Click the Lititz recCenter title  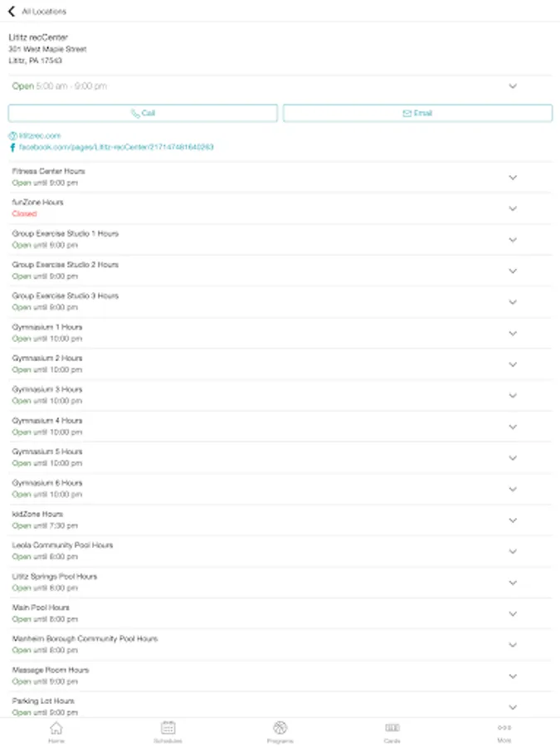tap(38, 37)
